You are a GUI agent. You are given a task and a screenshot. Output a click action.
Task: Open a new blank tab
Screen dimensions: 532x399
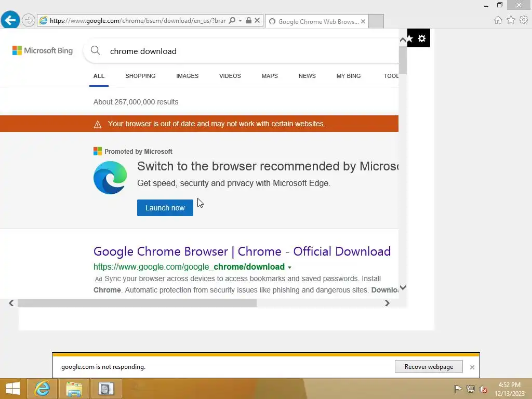376,21
